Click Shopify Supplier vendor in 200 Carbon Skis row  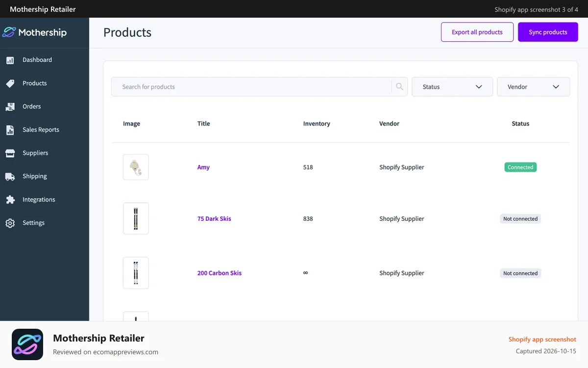[x=402, y=273]
